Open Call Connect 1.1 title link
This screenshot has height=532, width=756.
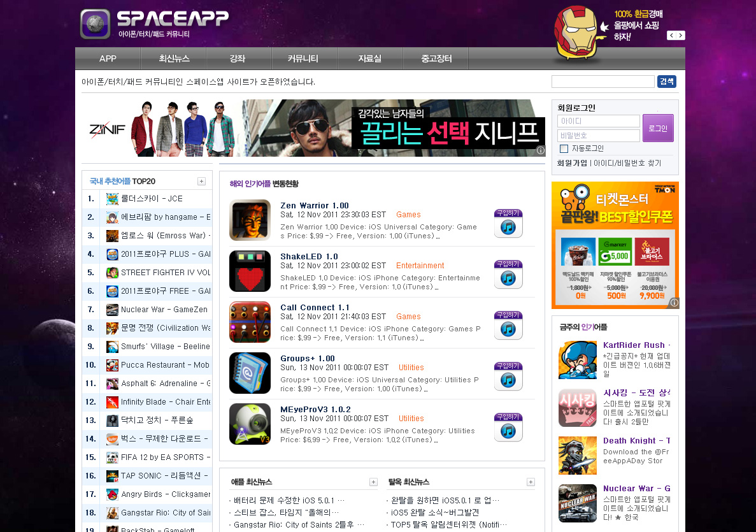[315, 307]
